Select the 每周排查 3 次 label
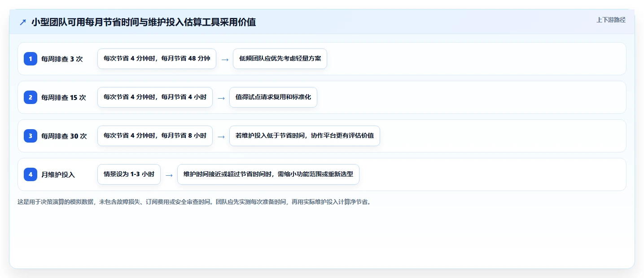Image resolution: width=644 pixels, height=278 pixels. point(62,59)
